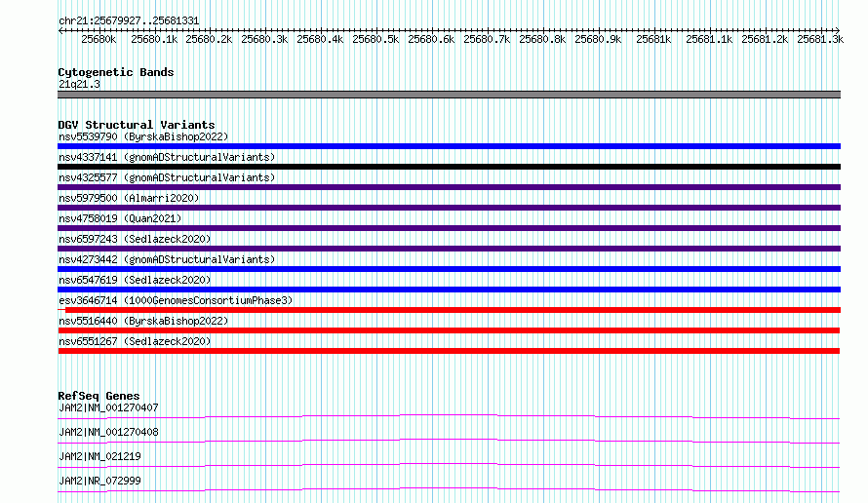
Task: Select nsv5516440 (ByrskaBishop2022) label
Action: pyautogui.click(x=143, y=321)
